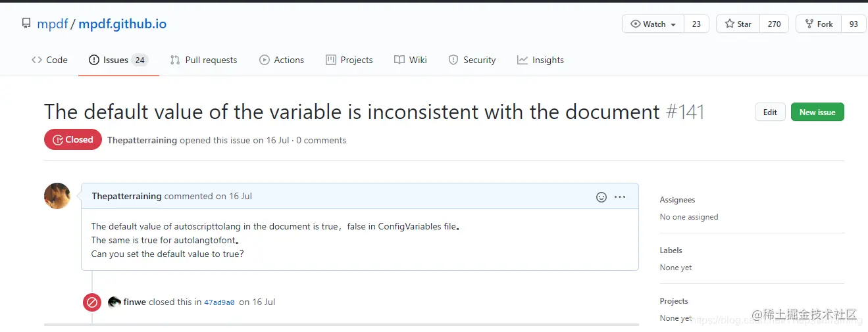Click the emoji reaction smiley icon

601,197
